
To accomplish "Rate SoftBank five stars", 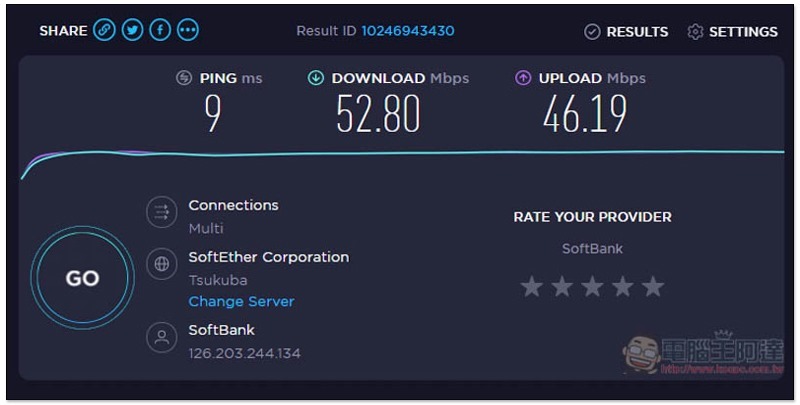I will tap(653, 287).
